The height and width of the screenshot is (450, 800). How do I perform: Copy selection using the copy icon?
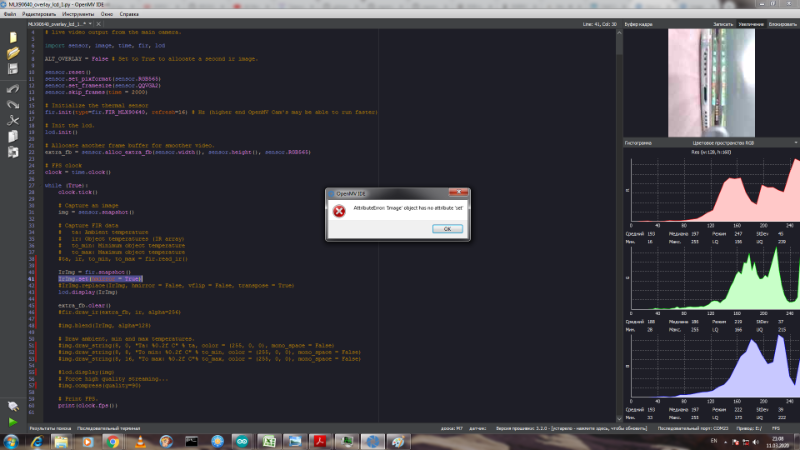(13, 136)
